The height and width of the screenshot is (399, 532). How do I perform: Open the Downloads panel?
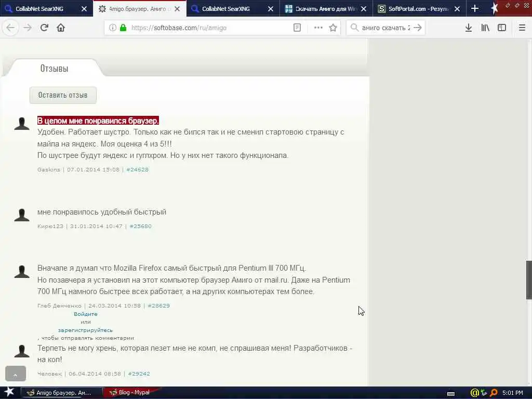469,28
